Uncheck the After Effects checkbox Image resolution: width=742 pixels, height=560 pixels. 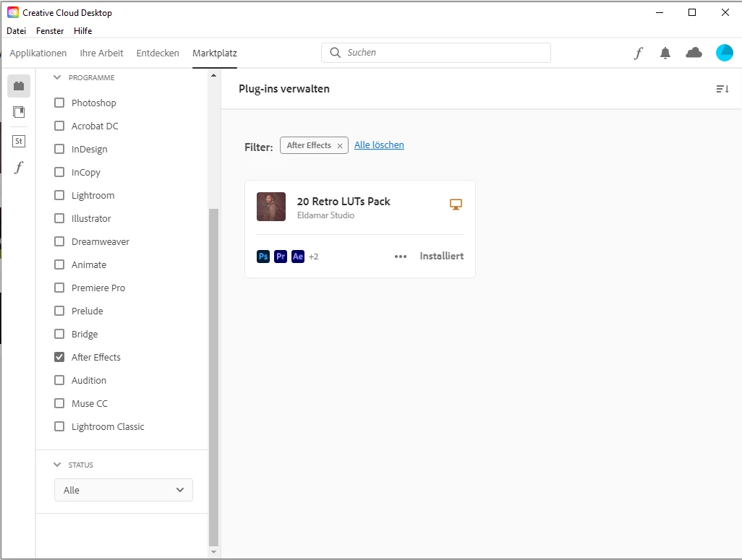click(x=59, y=357)
